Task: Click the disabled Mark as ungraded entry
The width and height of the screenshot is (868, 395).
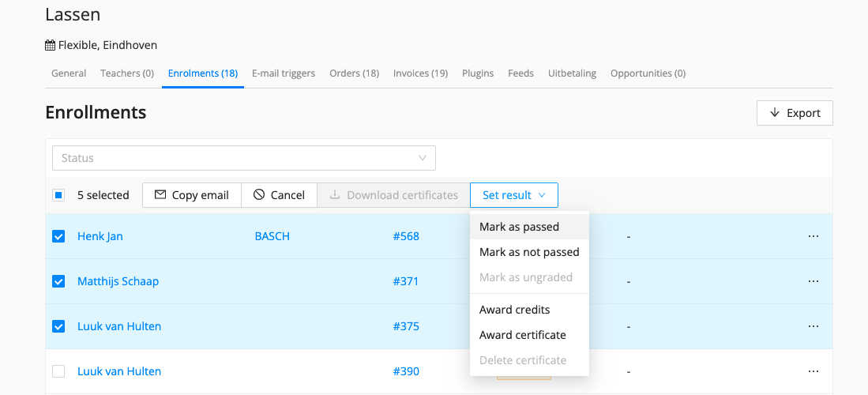Action: (529, 277)
